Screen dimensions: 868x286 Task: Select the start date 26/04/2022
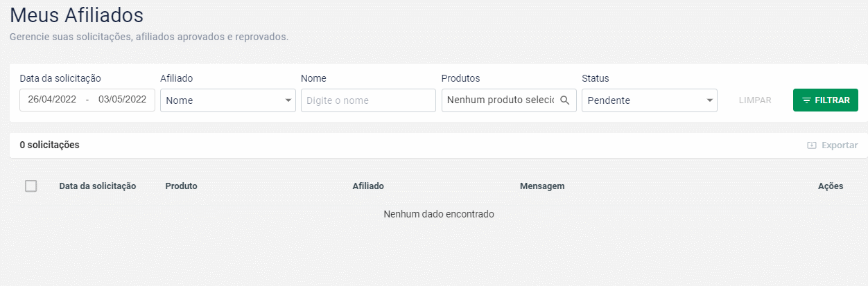tap(52, 100)
